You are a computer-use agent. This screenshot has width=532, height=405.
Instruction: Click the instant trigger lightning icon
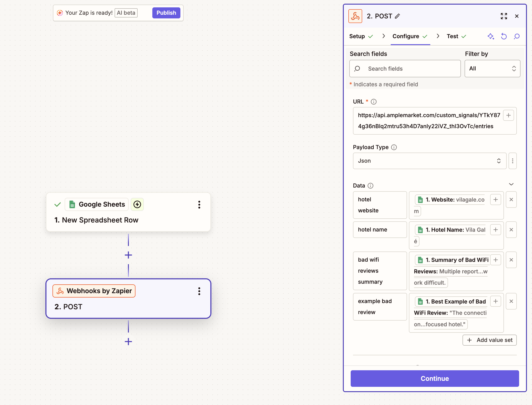pos(137,204)
